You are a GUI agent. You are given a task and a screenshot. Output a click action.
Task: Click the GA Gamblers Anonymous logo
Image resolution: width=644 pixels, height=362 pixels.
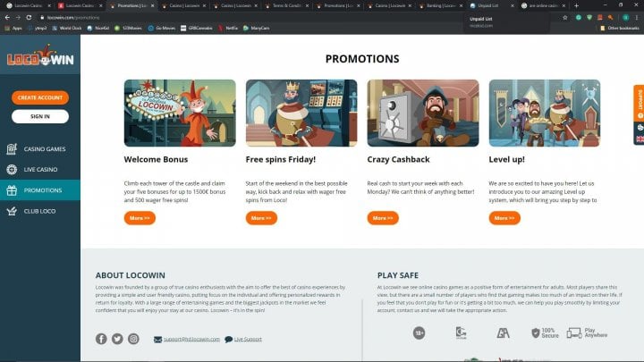[x=503, y=333]
